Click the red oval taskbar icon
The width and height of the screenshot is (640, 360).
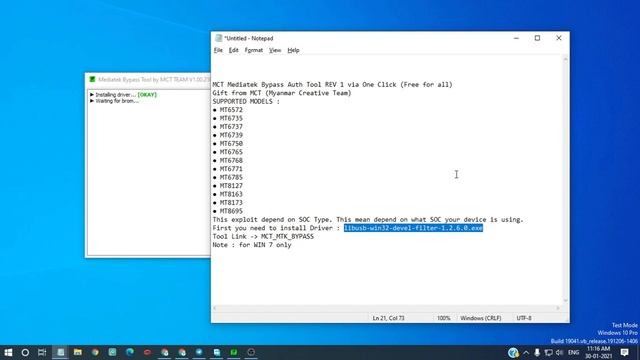tap(147, 352)
